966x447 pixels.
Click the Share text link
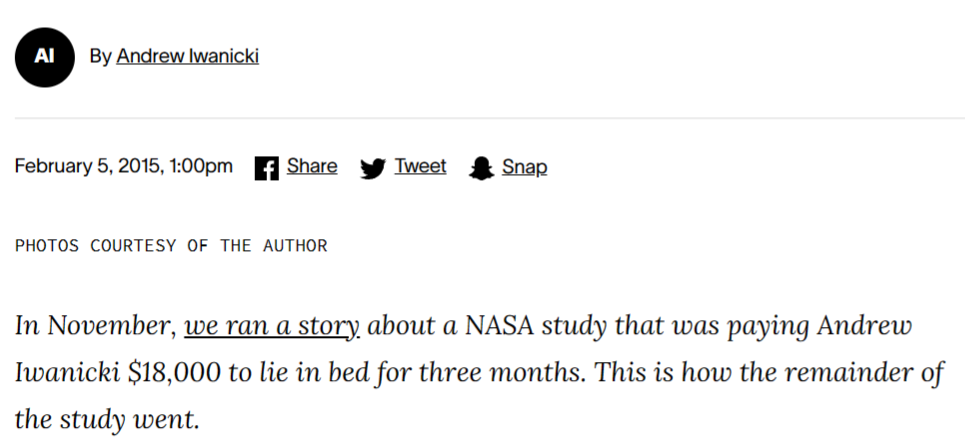[x=312, y=166]
